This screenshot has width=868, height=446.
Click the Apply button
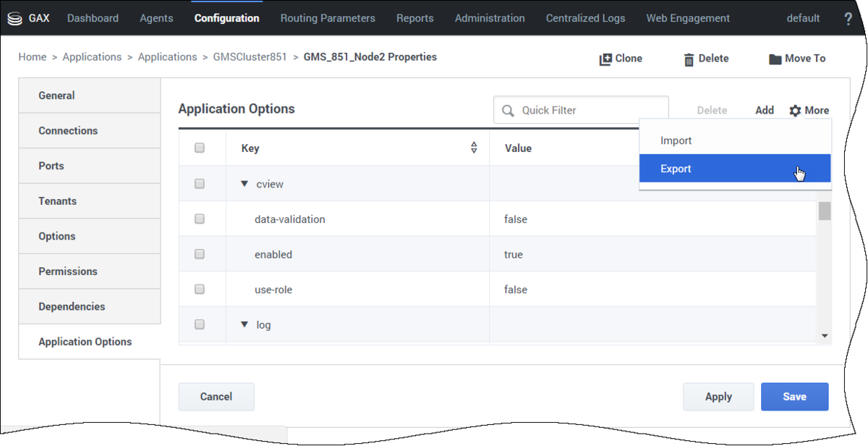pos(718,397)
